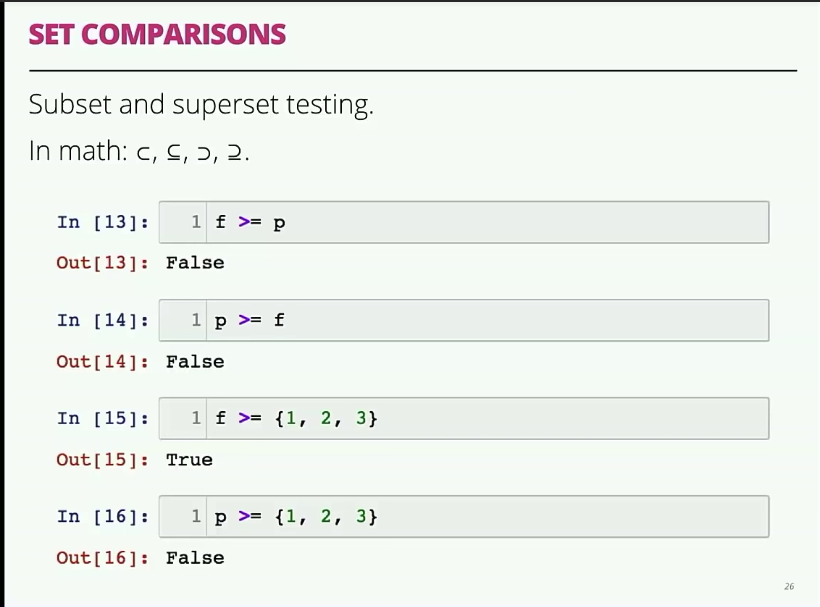Click the False output of cell 16

(195, 558)
